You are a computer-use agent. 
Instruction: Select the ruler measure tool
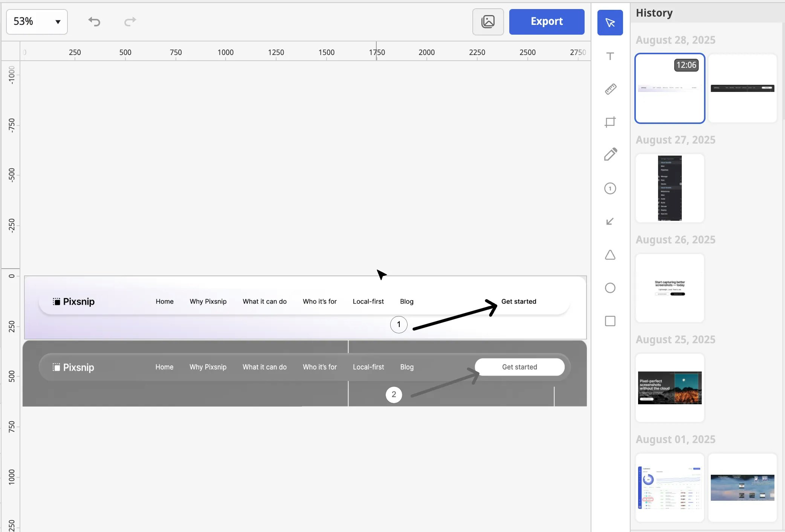point(610,89)
